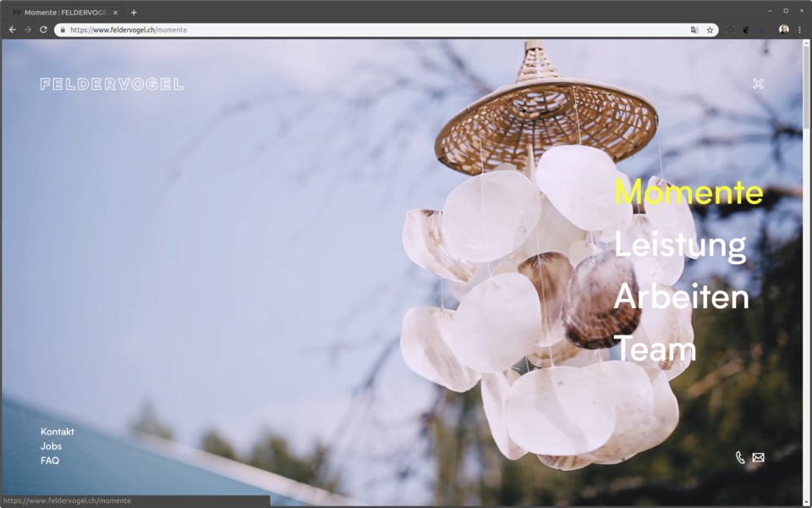Close the Momente browser tab
The image size is (812, 508).
116,13
